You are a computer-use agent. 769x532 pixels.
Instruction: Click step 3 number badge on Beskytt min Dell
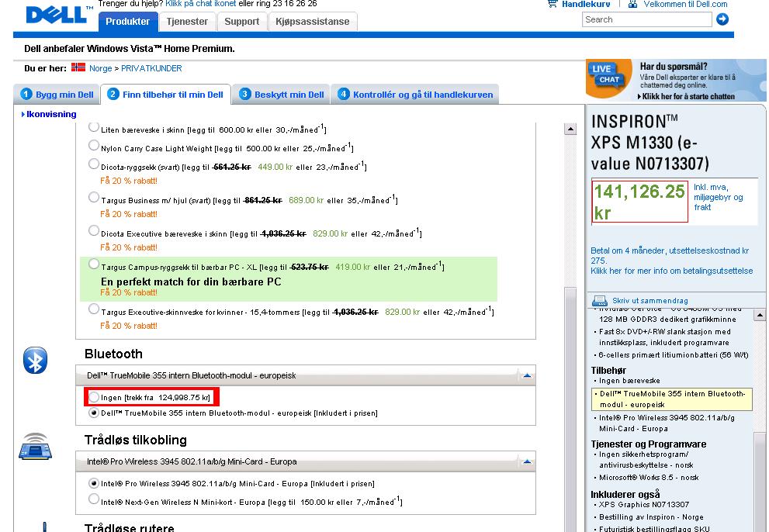[x=244, y=94]
